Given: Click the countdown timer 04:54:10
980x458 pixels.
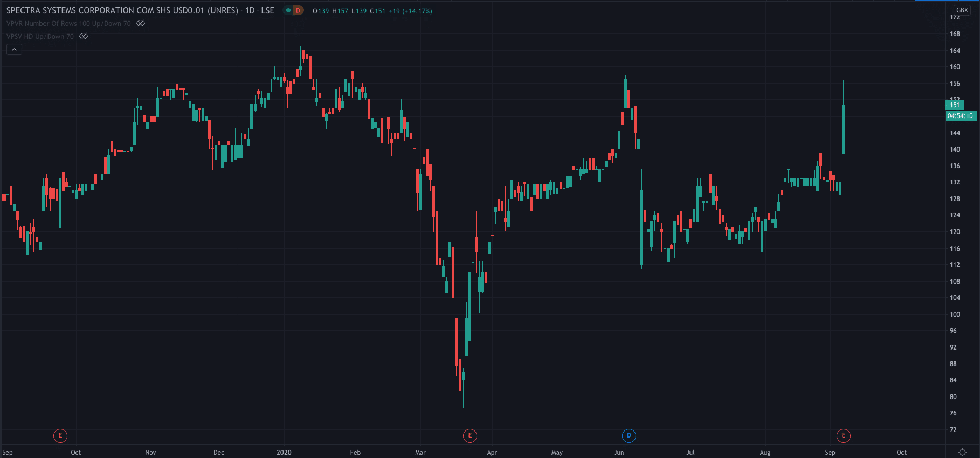Looking at the screenshot, I should [961, 116].
